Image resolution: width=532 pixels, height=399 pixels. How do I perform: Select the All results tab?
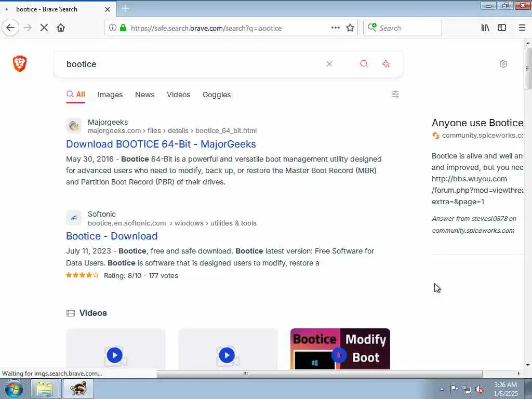(76, 95)
